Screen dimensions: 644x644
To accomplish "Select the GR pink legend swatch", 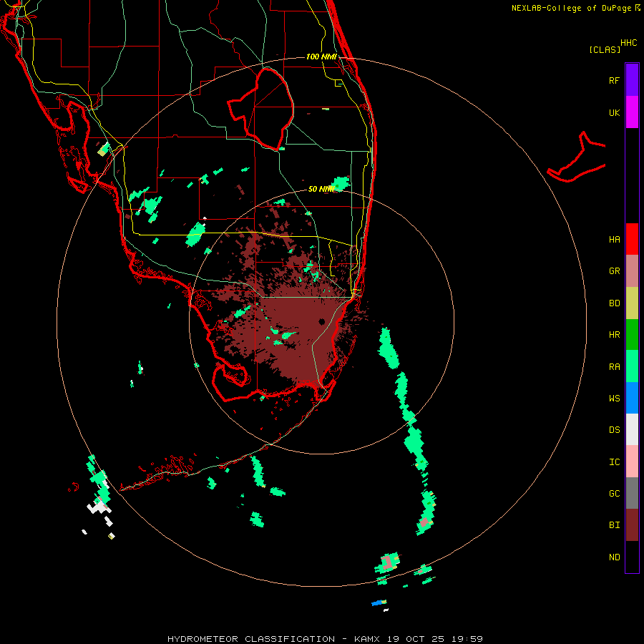I will (632, 271).
